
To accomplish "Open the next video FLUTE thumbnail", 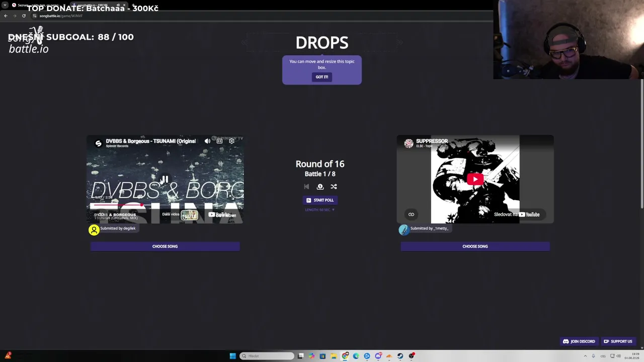I will point(189,215).
